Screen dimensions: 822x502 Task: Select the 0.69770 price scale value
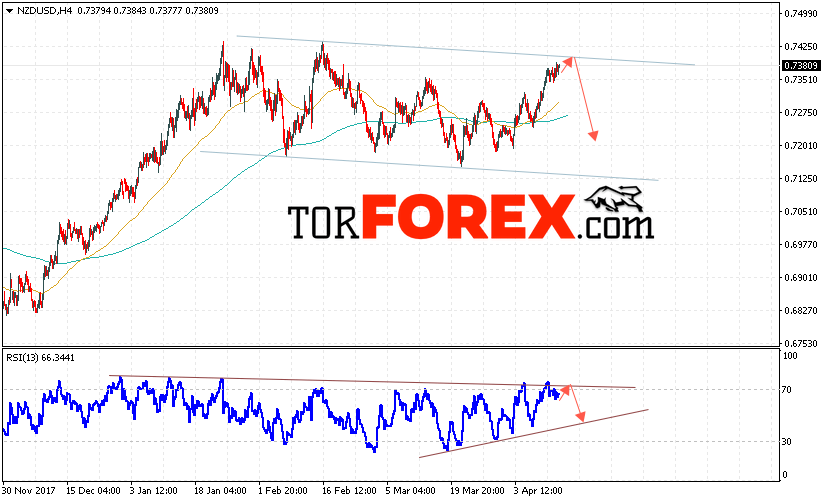click(801, 245)
